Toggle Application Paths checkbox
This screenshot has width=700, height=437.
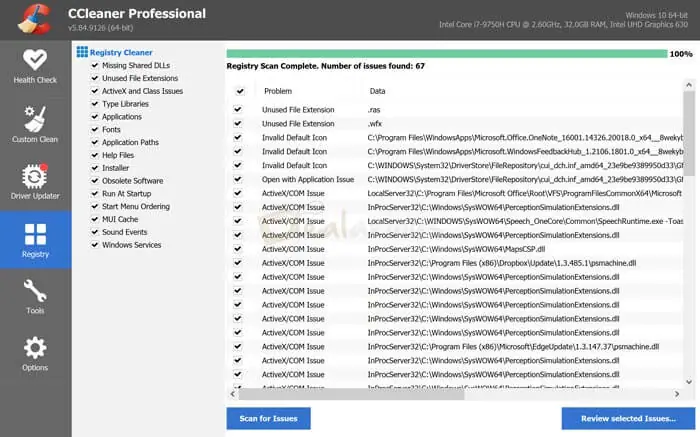[95, 142]
